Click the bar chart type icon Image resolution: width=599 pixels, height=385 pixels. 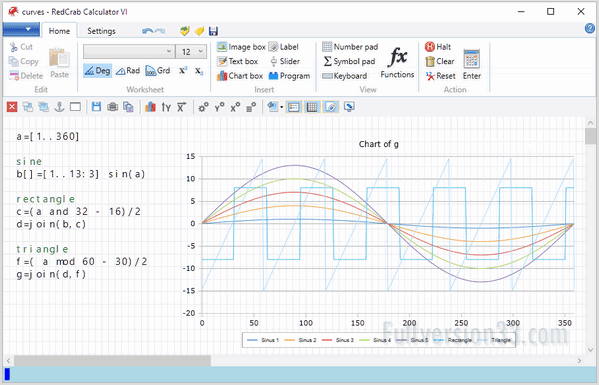(150, 107)
